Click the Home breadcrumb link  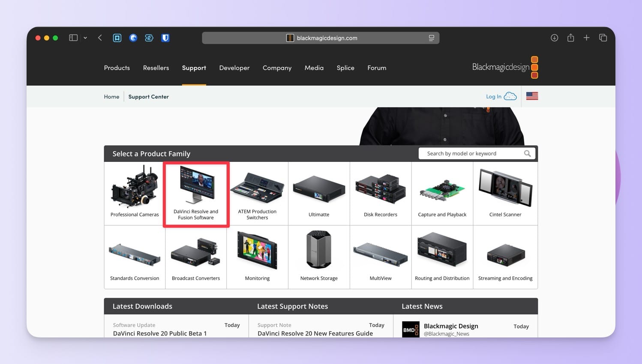pos(111,97)
